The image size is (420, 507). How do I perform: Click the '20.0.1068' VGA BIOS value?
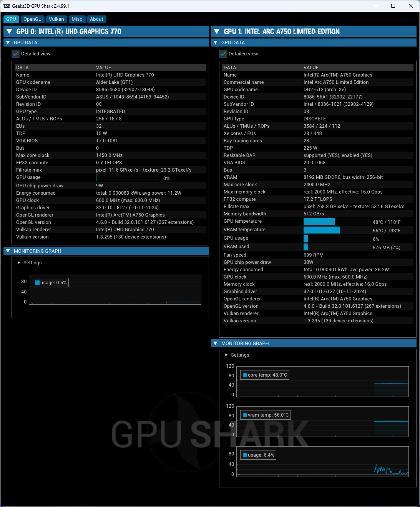pos(314,163)
